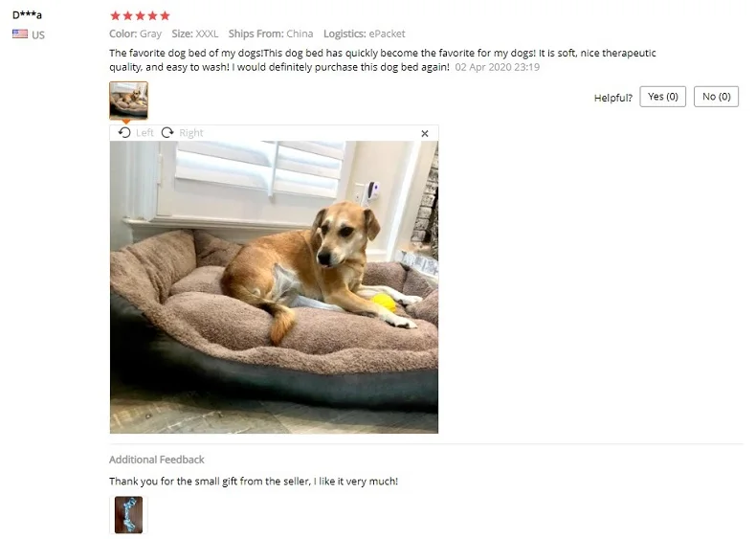756x539 pixels.
Task: Click the middle third rating star
Action: pos(141,16)
